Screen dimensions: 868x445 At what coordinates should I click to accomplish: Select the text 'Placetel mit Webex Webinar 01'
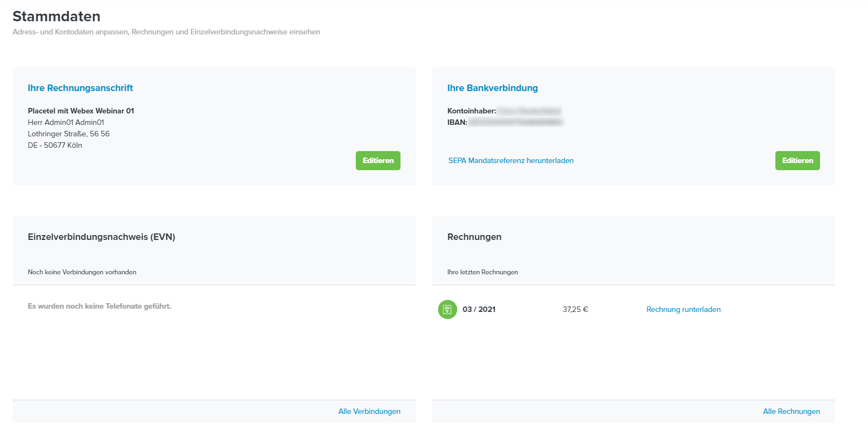coord(81,111)
